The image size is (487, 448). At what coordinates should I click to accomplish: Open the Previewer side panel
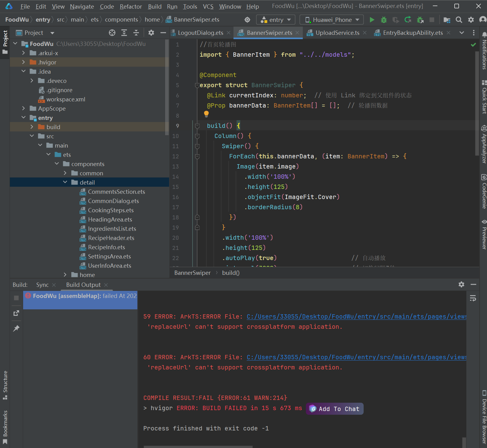(484, 234)
